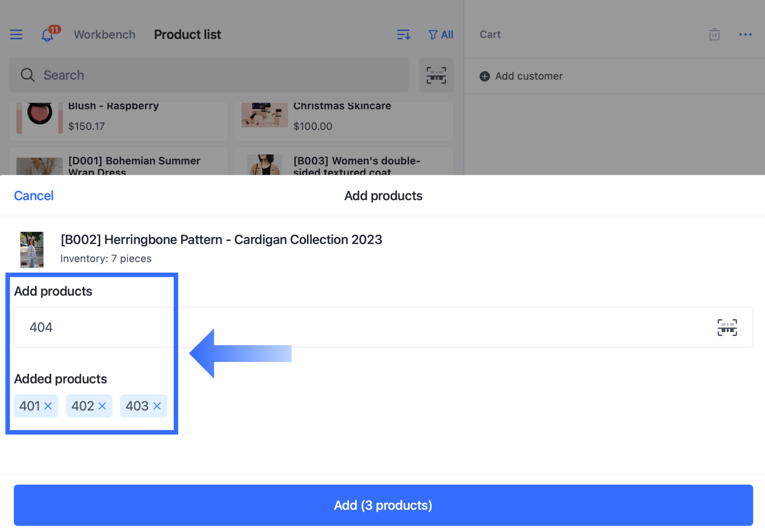765x532 pixels.
Task: Scan barcode in Add products field
Action: coord(727,327)
